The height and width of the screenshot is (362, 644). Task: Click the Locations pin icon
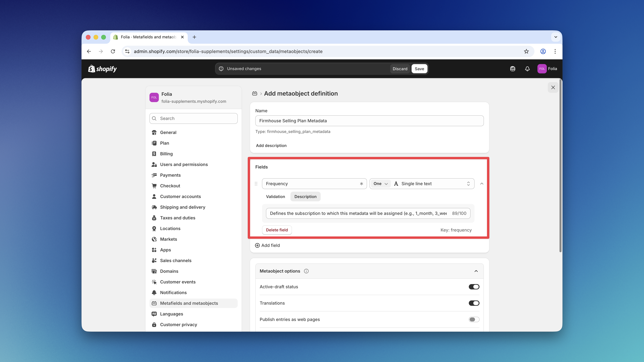[x=154, y=228]
